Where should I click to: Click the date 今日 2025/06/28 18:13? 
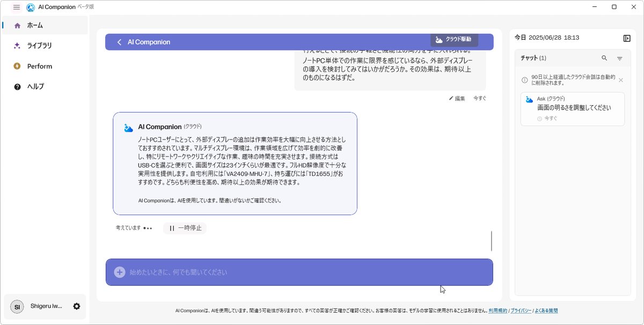(x=547, y=38)
